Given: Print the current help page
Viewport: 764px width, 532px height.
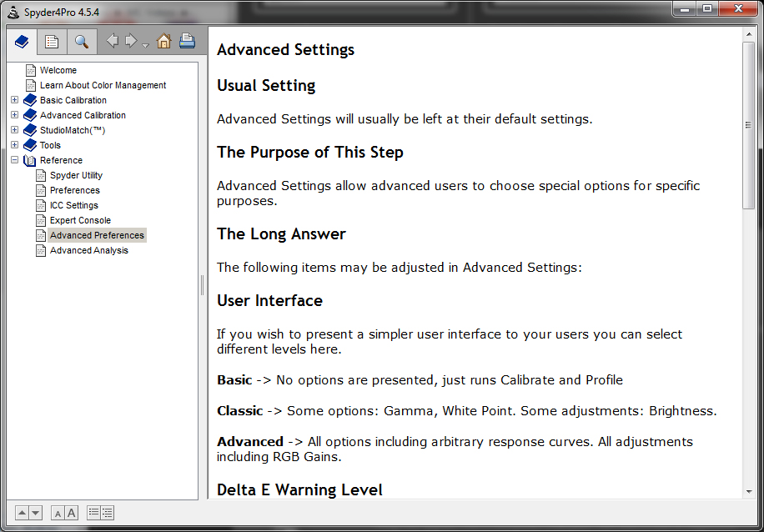Looking at the screenshot, I should [x=187, y=41].
